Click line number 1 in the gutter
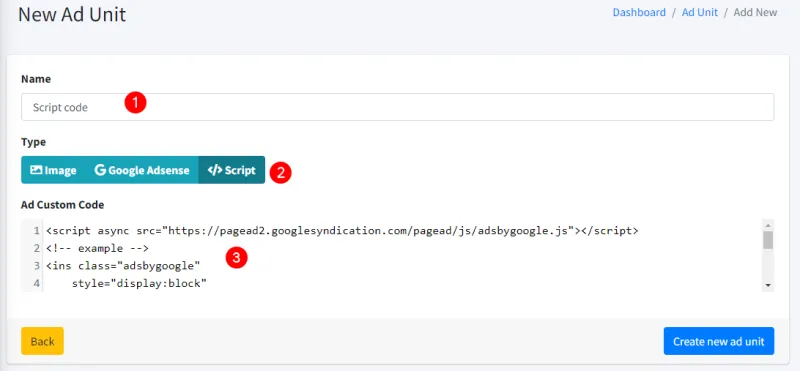The image size is (800, 371). [36, 231]
